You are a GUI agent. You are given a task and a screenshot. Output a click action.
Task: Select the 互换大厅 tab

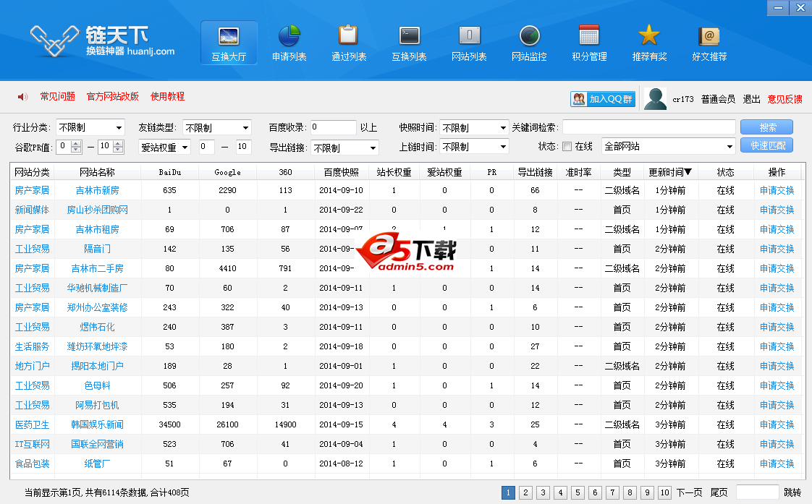click(229, 43)
